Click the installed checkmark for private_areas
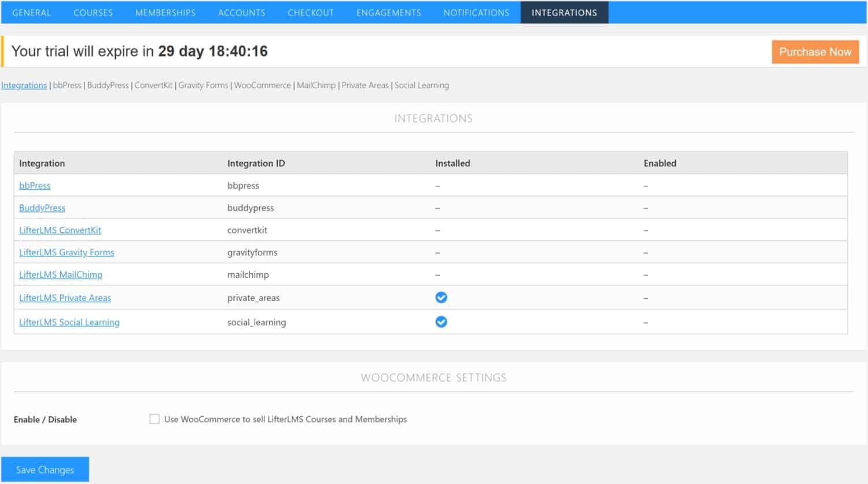Viewport: 868px width, 484px height. click(441, 298)
